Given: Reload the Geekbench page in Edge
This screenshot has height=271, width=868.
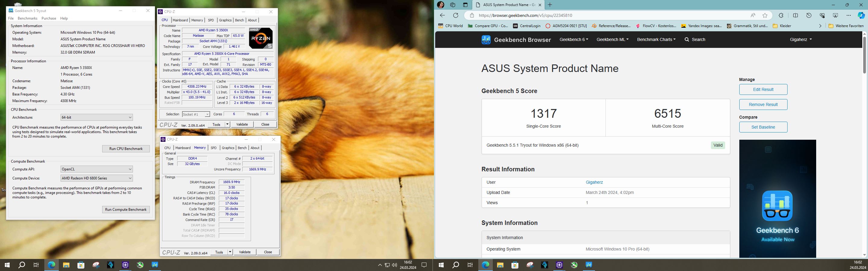Looking at the screenshot, I should [x=456, y=15].
